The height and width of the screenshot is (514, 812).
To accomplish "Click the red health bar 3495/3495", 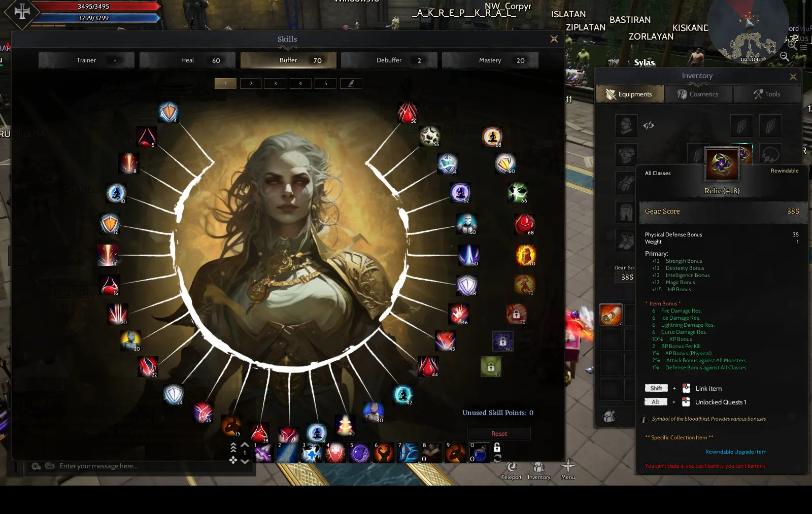I will 96,6.
